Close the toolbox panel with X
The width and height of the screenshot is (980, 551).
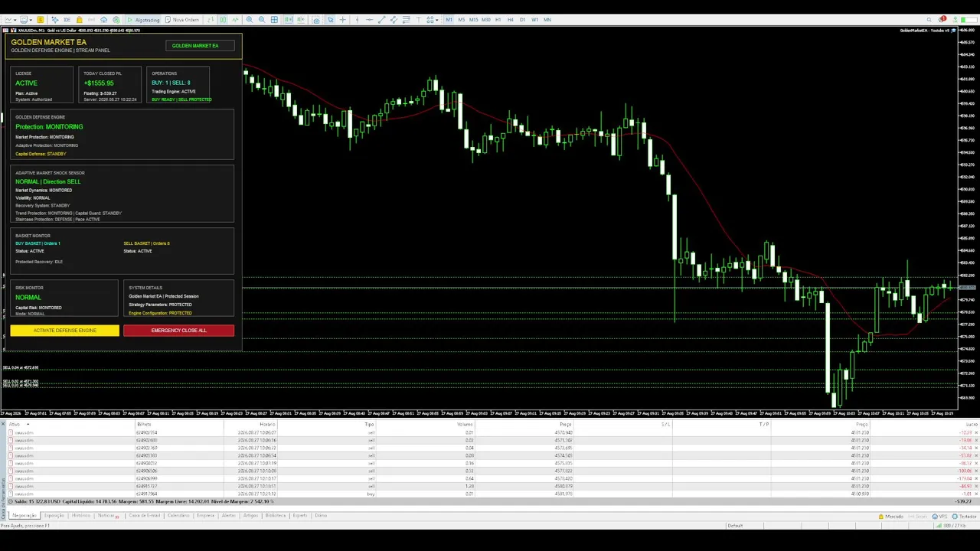pos(3,424)
